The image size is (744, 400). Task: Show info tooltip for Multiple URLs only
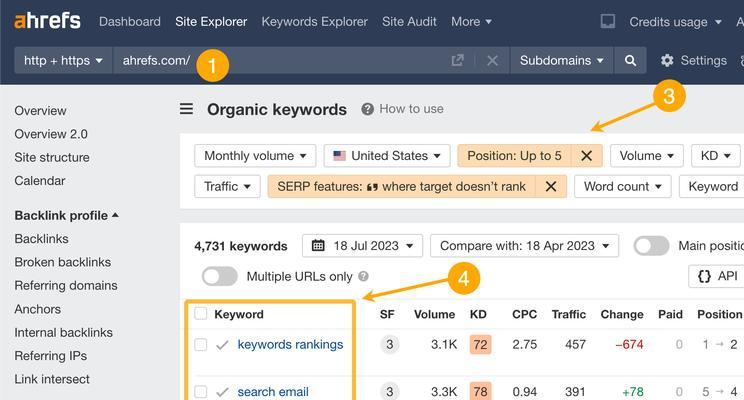(363, 276)
